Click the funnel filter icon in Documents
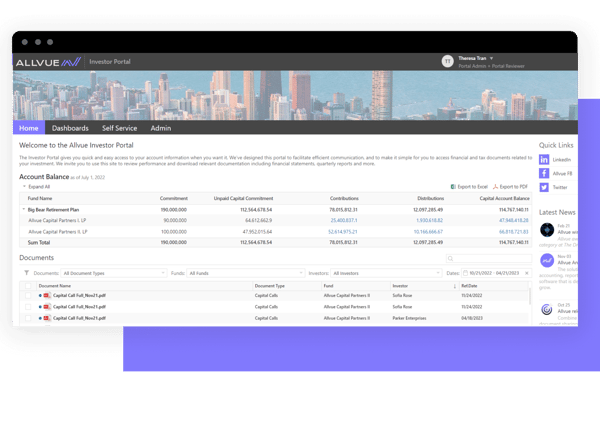The width and height of the screenshot is (600, 429). click(26, 273)
